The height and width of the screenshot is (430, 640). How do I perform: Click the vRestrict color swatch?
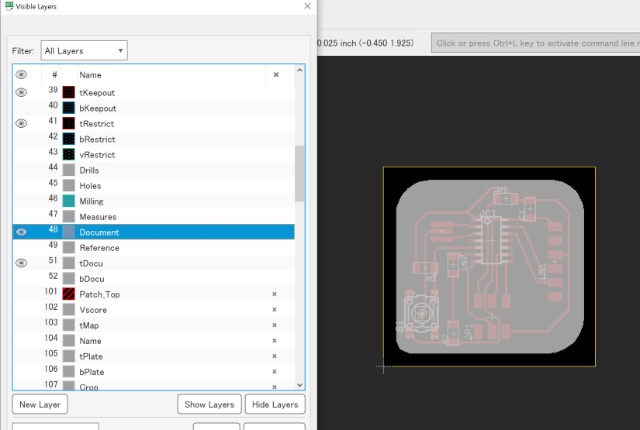pos(69,155)
